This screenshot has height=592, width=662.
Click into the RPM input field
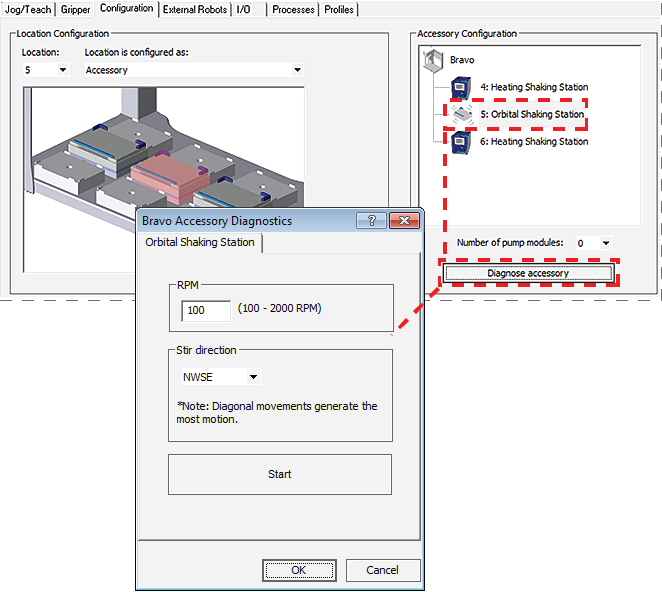(x=206, y=310)
